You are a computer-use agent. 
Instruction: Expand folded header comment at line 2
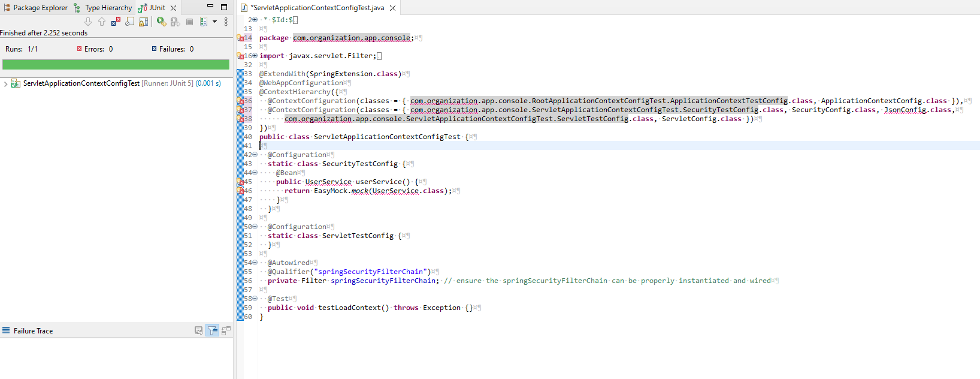coord(255,20)
